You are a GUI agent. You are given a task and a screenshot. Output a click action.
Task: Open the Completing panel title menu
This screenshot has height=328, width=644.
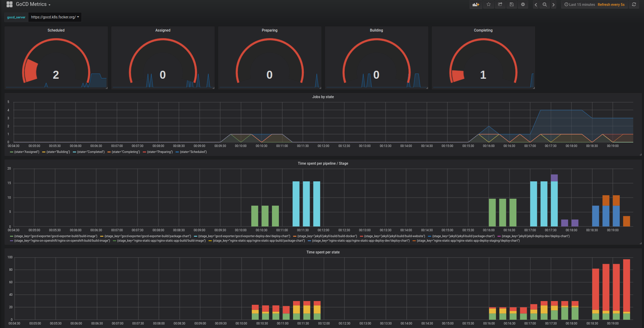(483, 31)
